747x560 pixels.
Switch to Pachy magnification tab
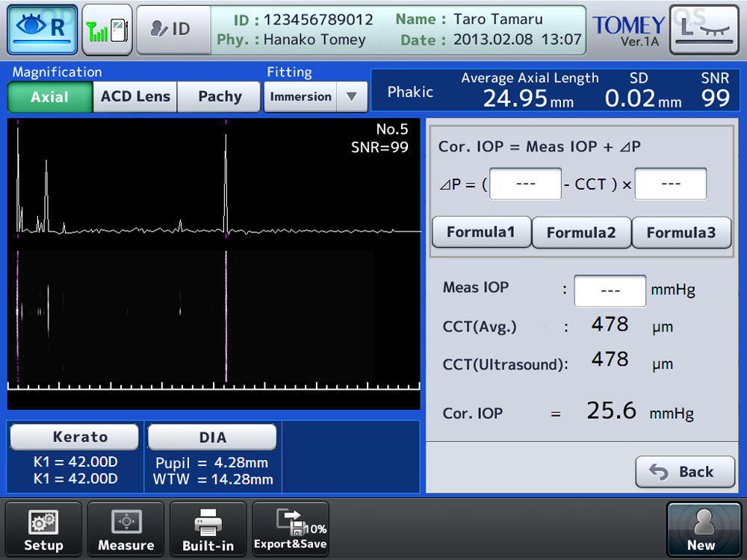[220, 96]
